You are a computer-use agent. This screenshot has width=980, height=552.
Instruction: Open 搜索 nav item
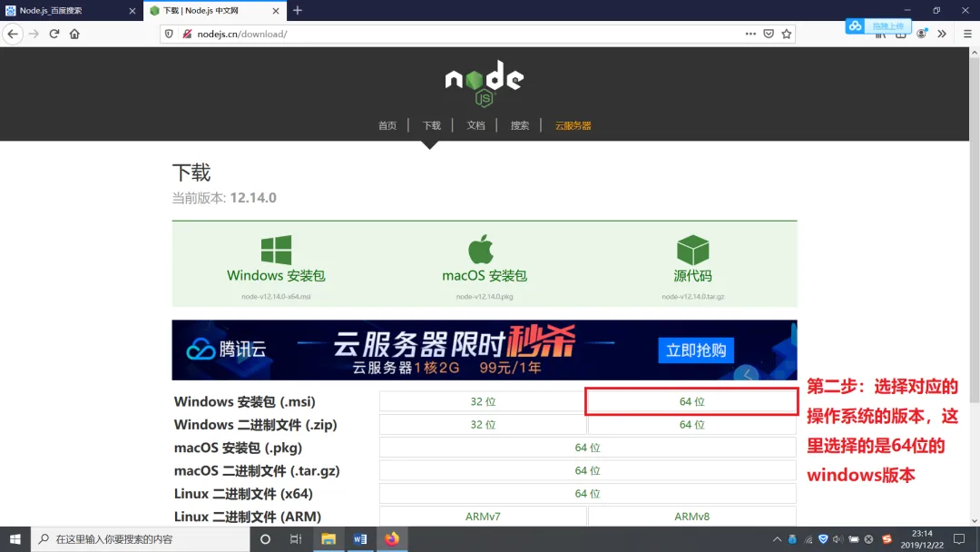coord(519,125)
